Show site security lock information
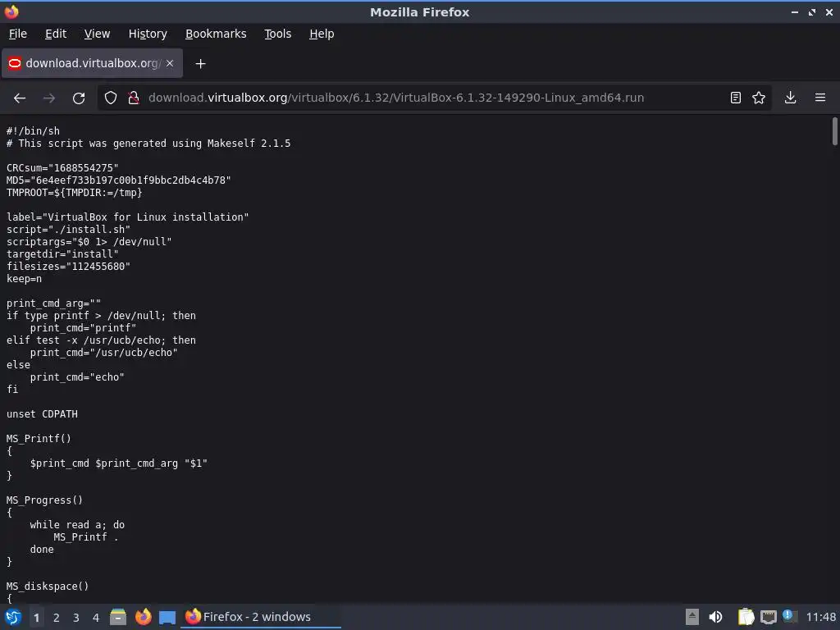This screenshot has height=630, width=840. coord(134,98)
